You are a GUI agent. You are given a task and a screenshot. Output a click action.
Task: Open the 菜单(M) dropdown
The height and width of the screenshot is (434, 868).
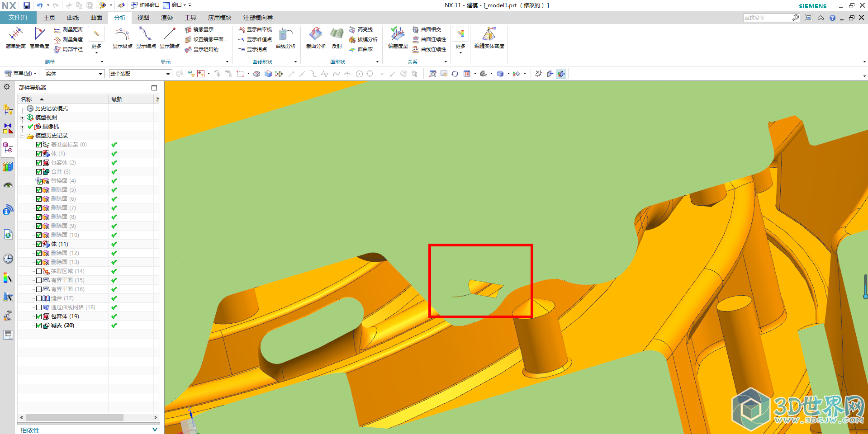point(20,73)
